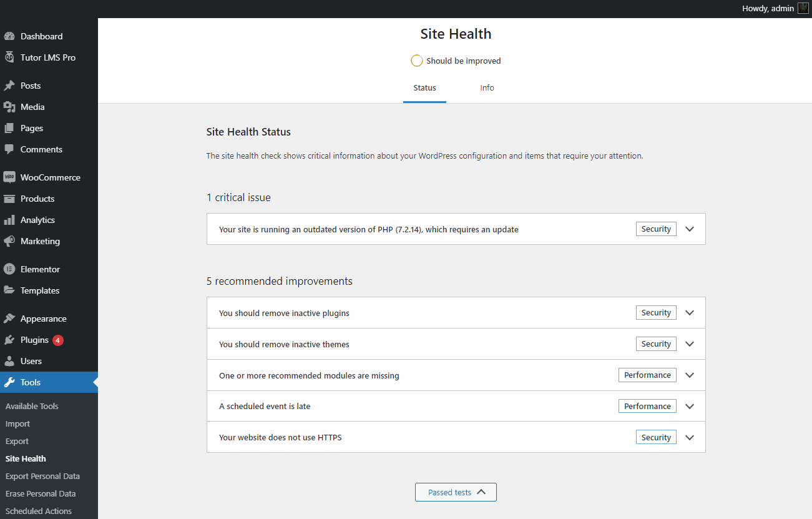Expand the remove inactive plugins chevron

(690, 313)
